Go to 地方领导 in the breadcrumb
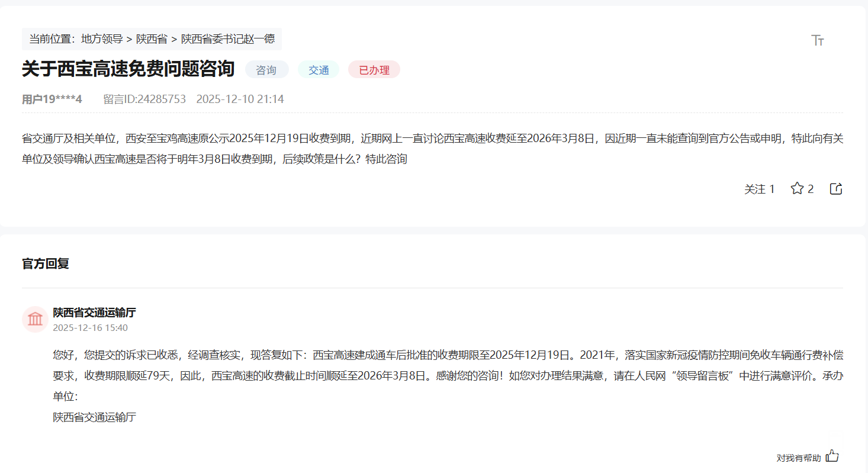Viewport: 868px width, 473px height. pyautogui.click(x=102, y=39)
